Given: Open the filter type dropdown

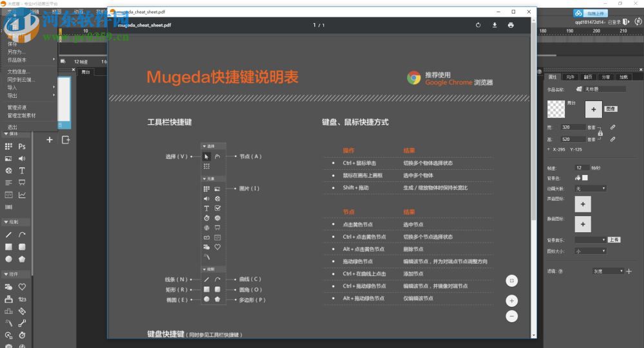Looking at the screenshot, I should coord(609,271).
